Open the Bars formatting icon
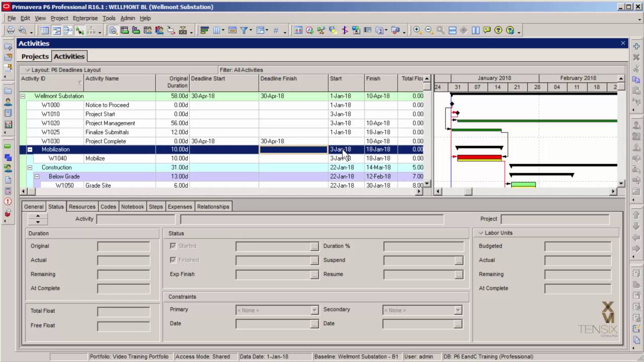 [204, 30]
